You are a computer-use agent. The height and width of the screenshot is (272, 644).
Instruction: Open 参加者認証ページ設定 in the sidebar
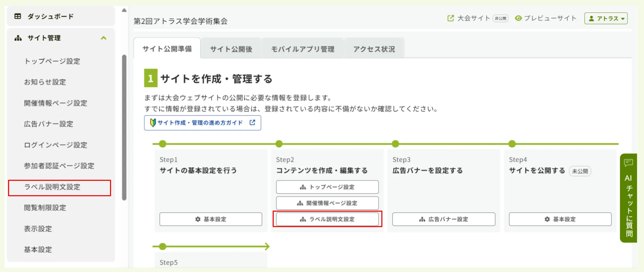pos(59,166)
